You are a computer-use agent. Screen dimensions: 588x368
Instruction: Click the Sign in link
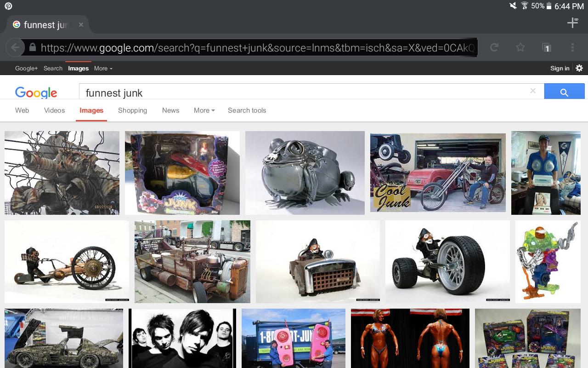click(560, 68)
